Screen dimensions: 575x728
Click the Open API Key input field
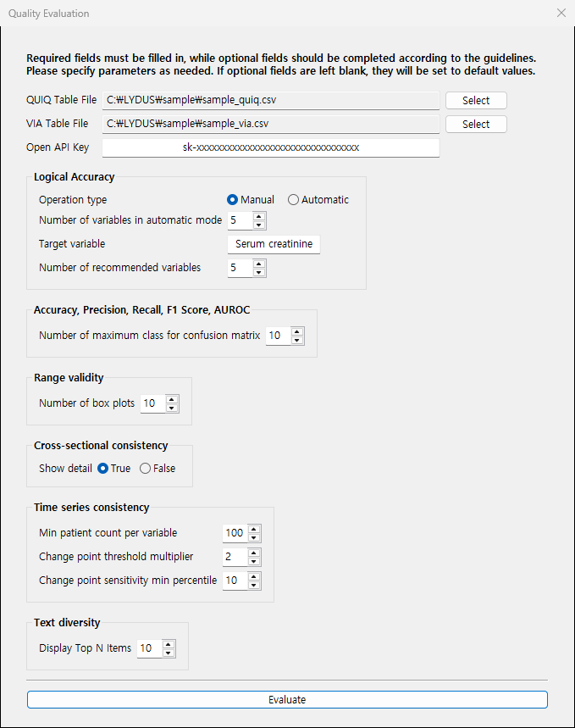click(271, 147)
